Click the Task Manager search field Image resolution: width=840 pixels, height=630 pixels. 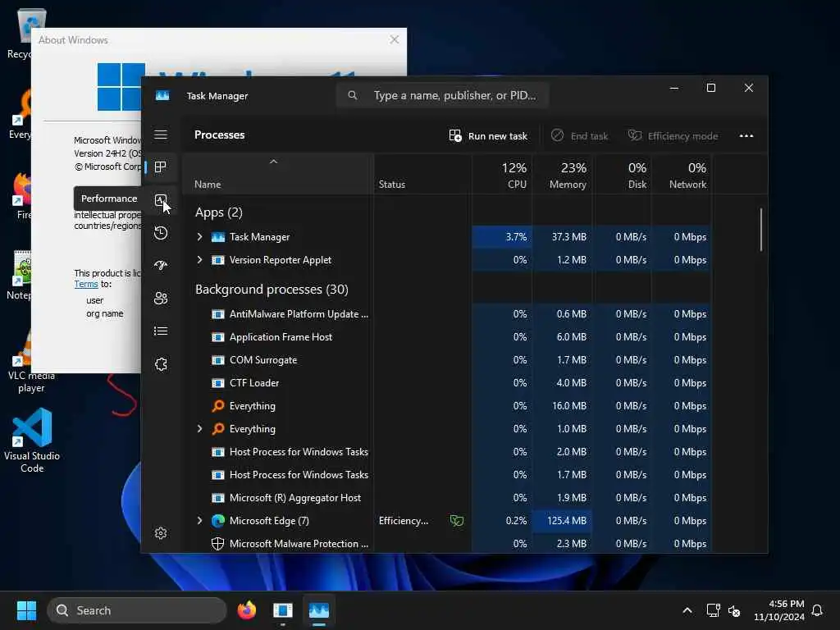click(x=442, y=95)
